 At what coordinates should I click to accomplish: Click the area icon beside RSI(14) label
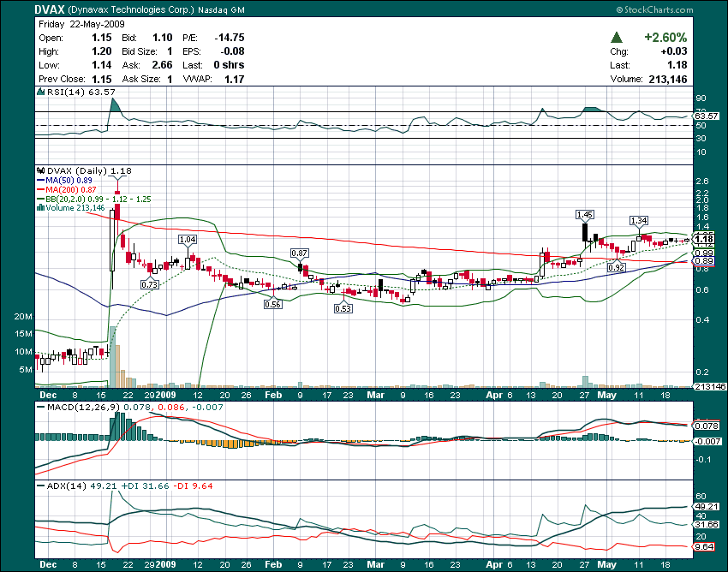[x=41, y=92]
